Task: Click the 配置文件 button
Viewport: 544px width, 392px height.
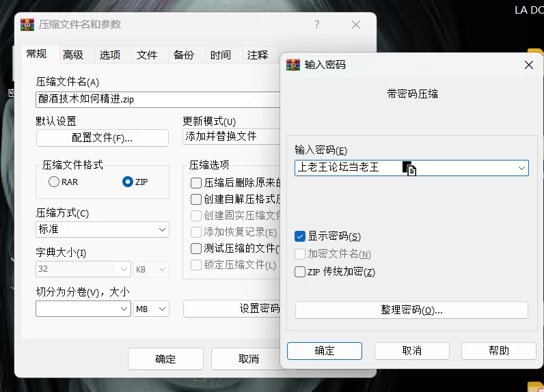Action: coord(103,138)
